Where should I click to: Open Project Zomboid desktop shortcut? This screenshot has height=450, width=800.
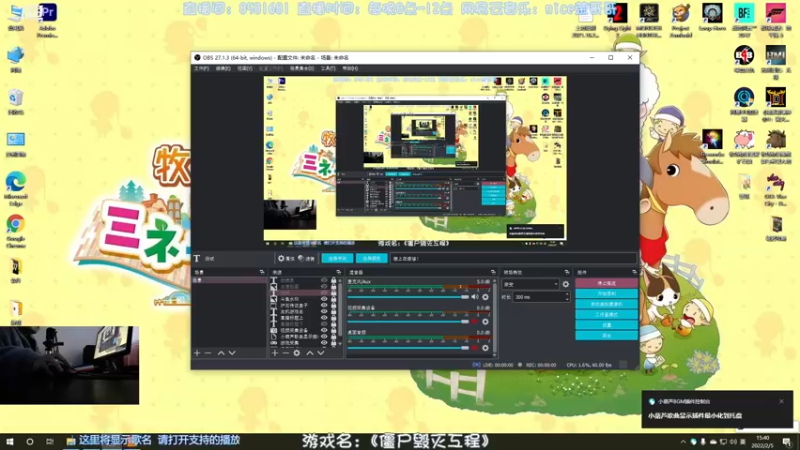[681, 20]
